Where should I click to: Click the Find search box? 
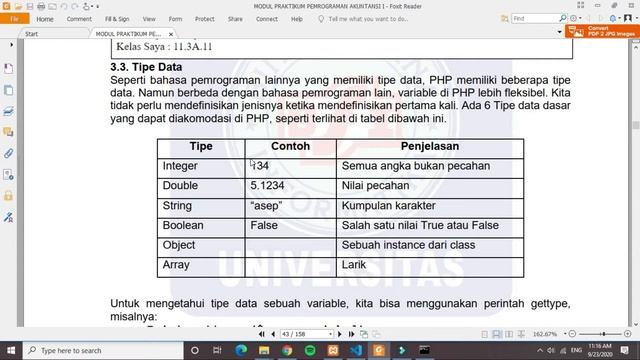[536, 18]
